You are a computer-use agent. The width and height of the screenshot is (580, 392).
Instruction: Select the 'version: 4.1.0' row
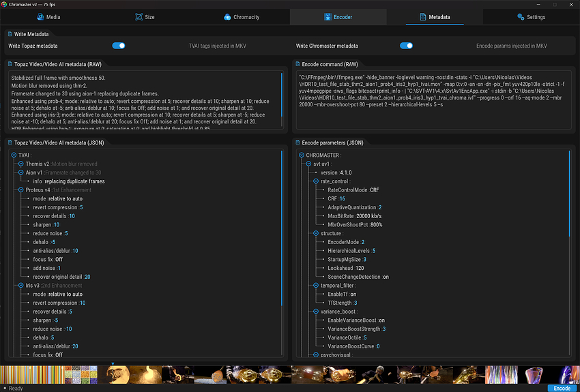click(336, 172)
